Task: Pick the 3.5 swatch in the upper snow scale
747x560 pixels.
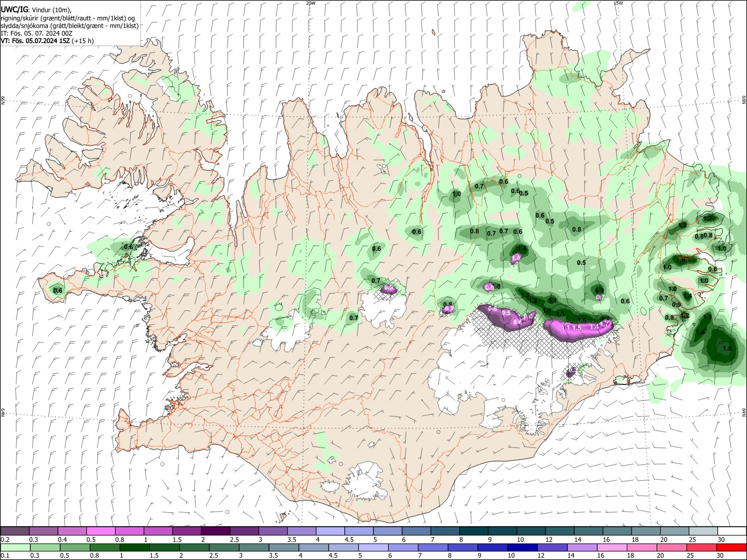Action: click(x=301, y=531)
